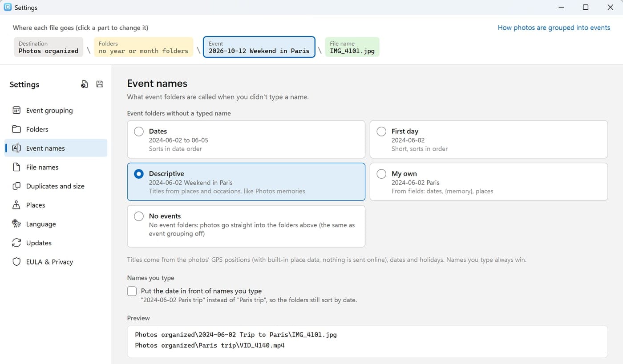Select the Descriptive naming option
The image size is (623, 364).
coord(246,182)
